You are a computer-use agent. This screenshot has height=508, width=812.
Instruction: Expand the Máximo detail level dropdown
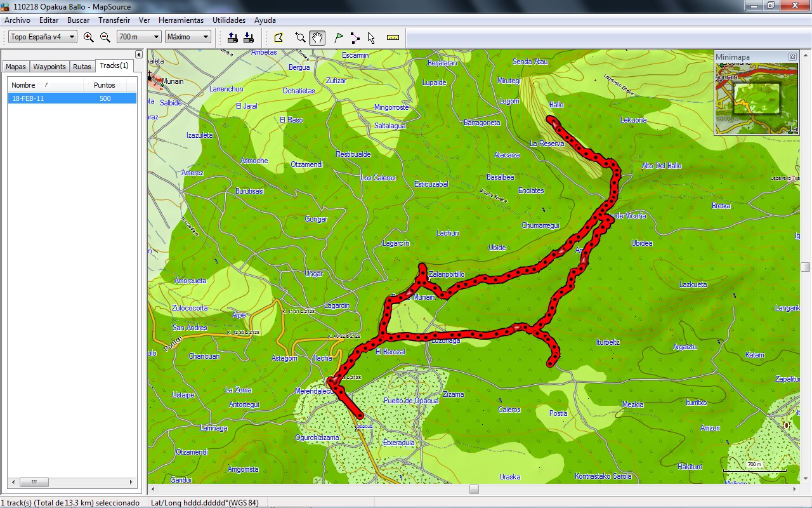tap(188, 37)
